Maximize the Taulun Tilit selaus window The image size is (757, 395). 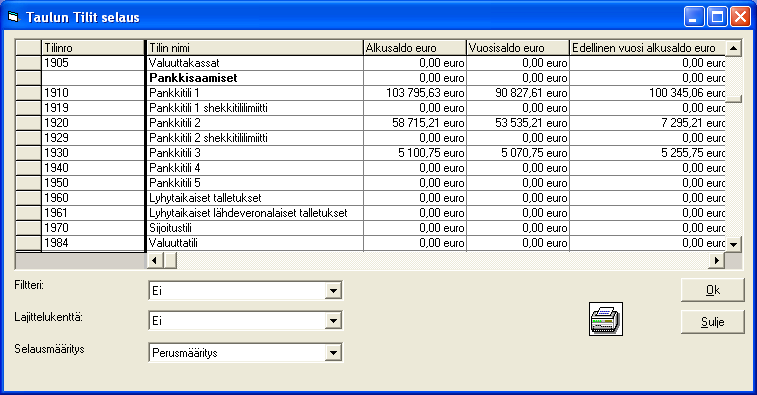[x=717, y=17]
